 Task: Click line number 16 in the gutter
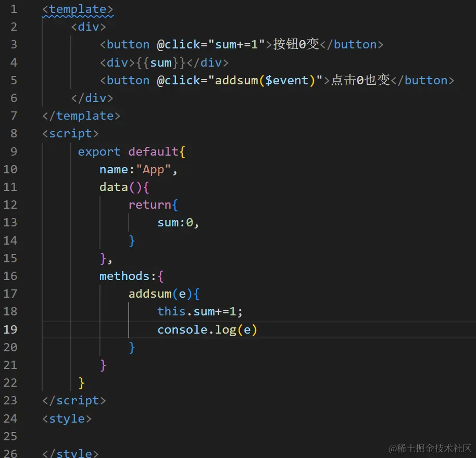(x=10, y=276)
